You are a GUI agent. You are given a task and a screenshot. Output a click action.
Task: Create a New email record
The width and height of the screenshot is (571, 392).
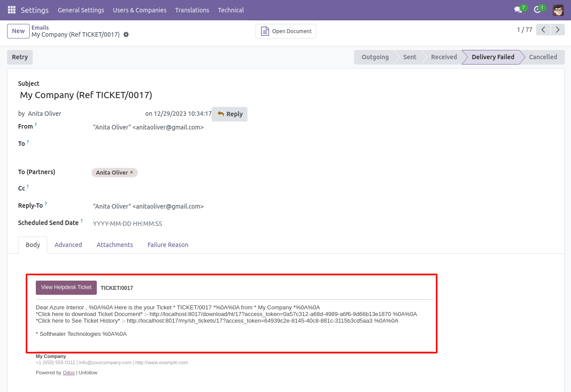pos(18,31)
